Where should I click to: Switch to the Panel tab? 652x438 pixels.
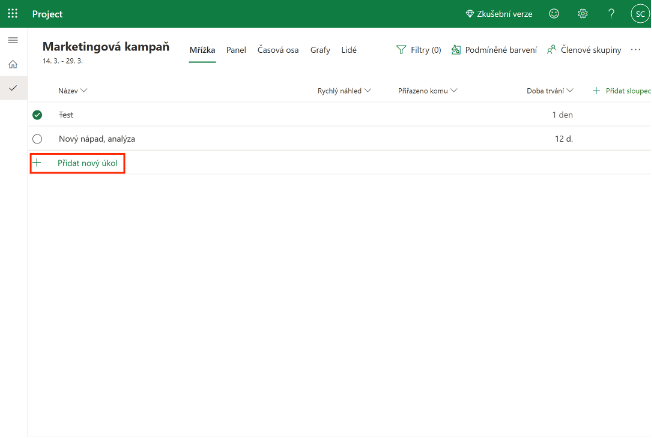(236, 49)
